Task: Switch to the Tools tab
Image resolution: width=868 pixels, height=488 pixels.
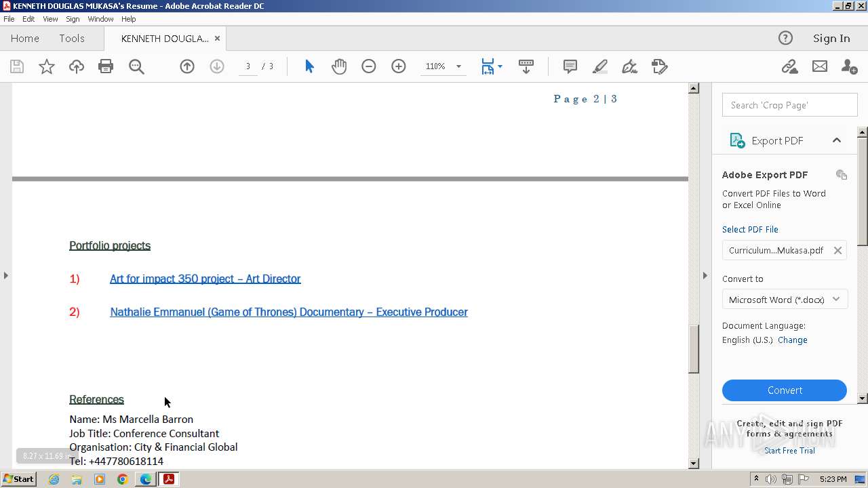Action: tap(72, 38)
